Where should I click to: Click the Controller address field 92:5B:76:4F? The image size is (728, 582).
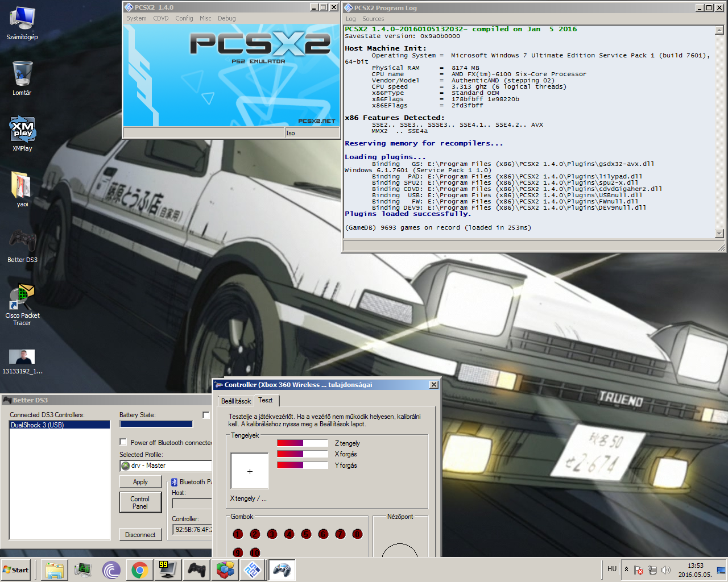click(x=192, y=529)
